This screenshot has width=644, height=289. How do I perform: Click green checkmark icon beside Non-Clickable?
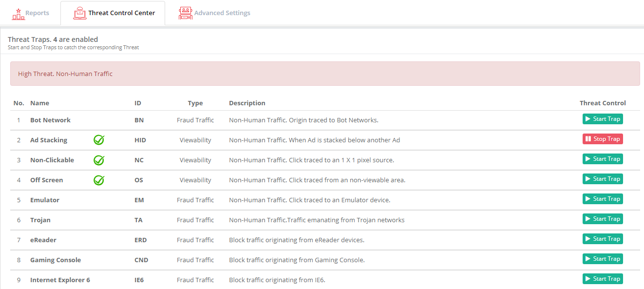(x=99, y=160)
